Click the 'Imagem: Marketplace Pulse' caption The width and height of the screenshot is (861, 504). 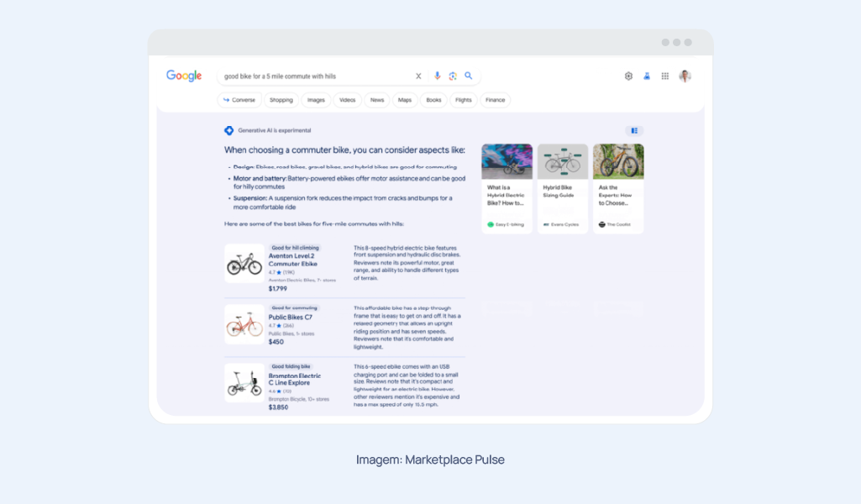click(x=430, y=460)
